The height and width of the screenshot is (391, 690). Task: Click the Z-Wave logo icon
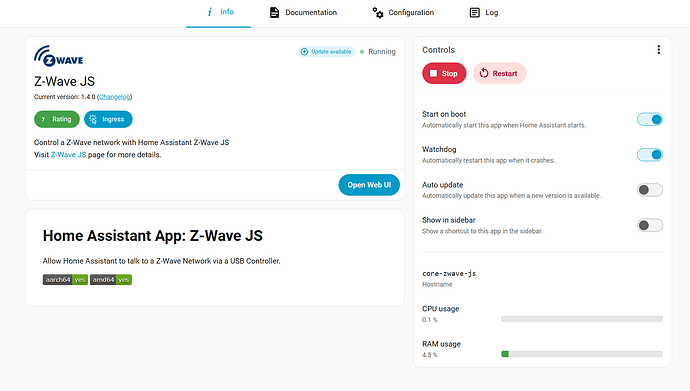point(59,56)
